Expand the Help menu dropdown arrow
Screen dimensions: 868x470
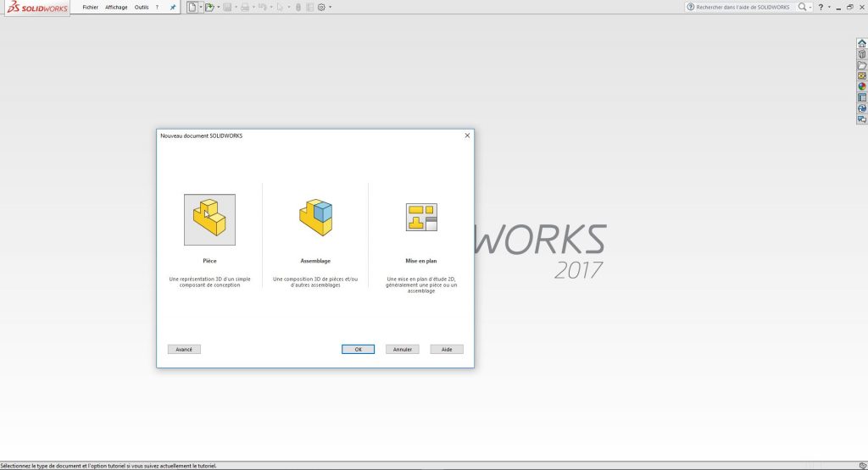(x=829, y=7)
